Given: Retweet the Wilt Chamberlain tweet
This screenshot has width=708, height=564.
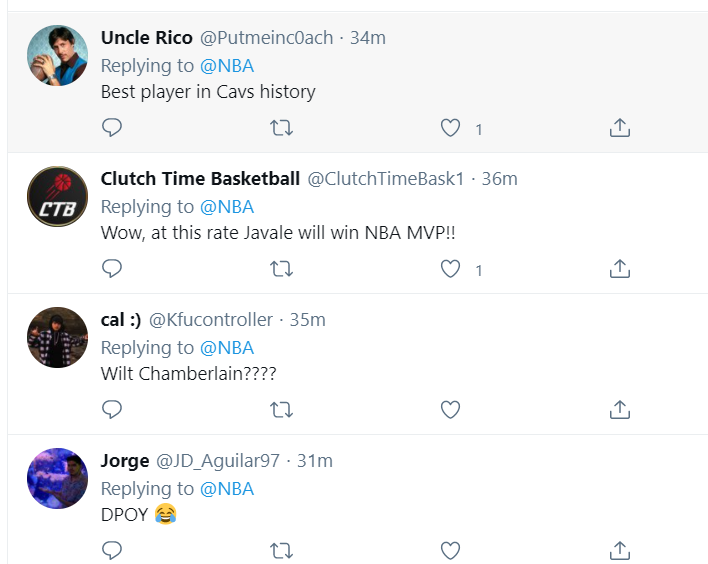Looking at the screenshot, I should point(282,409).
